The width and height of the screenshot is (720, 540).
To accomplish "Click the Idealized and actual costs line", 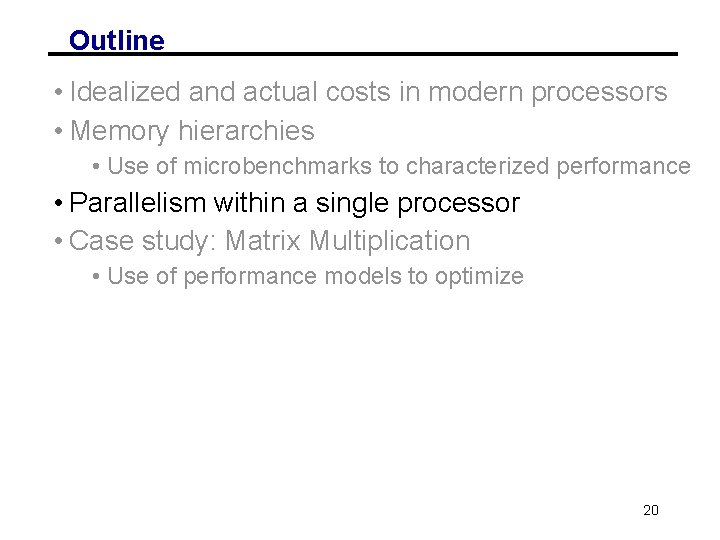I will point(368,92).
